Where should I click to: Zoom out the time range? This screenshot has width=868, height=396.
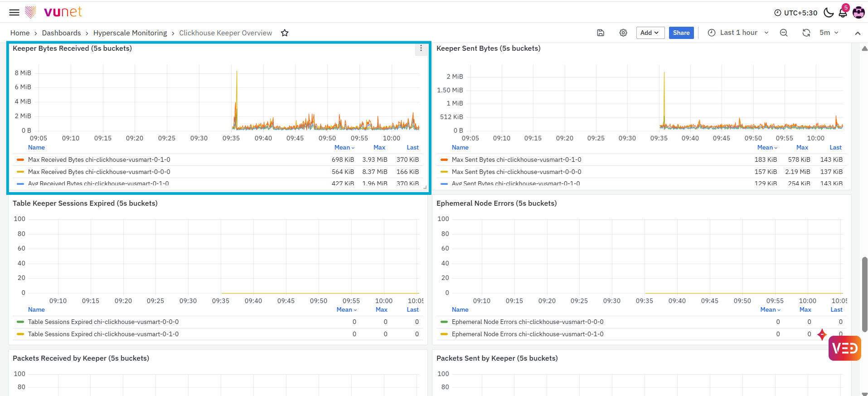click(x=784, y=33)
